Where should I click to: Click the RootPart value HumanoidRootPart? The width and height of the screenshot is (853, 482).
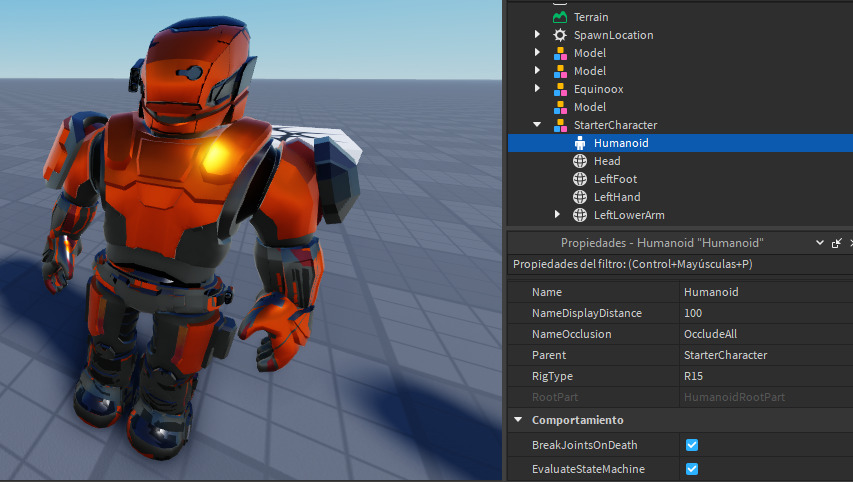tap(766, 397)
